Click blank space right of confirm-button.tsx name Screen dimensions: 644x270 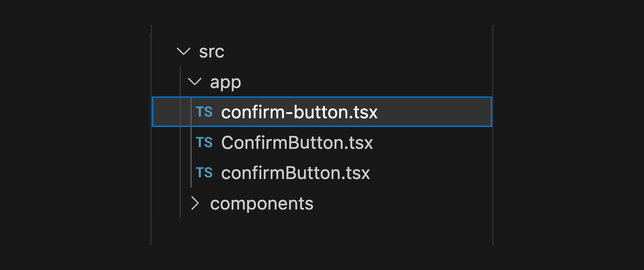pos(434,112)
